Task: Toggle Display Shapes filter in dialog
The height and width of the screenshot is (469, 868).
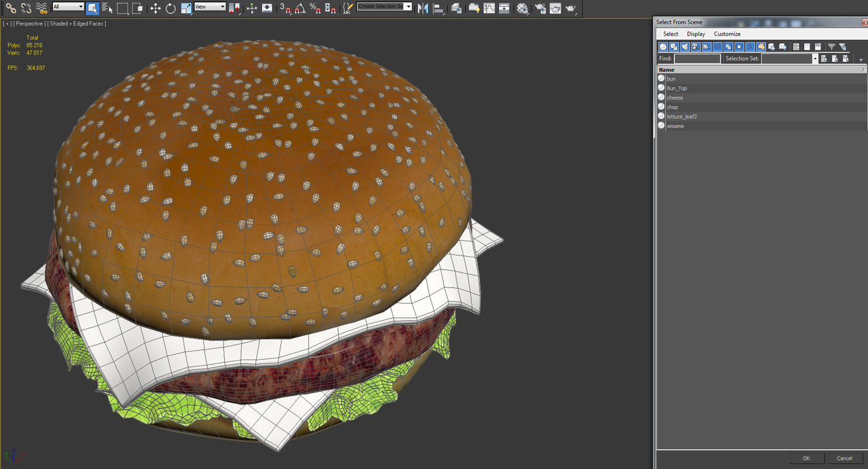Action: pyautogui.click(x=674, y=47)
